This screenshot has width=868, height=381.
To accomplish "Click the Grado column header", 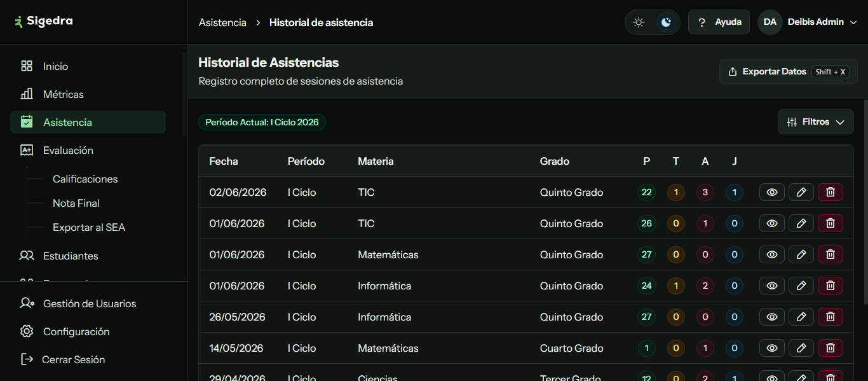I will [555, 161].
